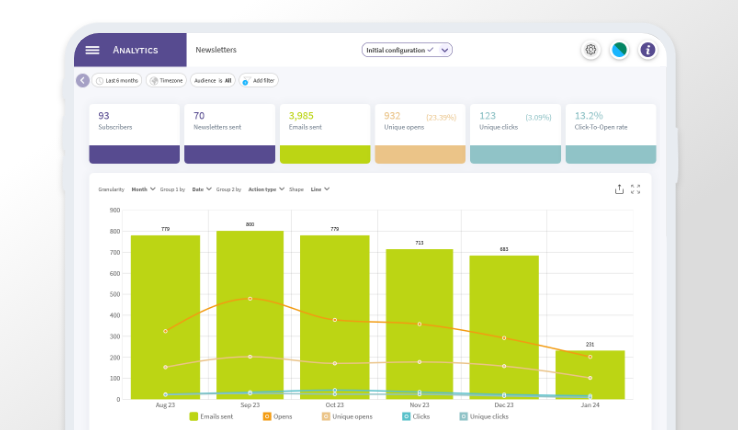Click the Last 6 months filter chip
Viewport: 738px width, 430px height.
click(117, 80)
